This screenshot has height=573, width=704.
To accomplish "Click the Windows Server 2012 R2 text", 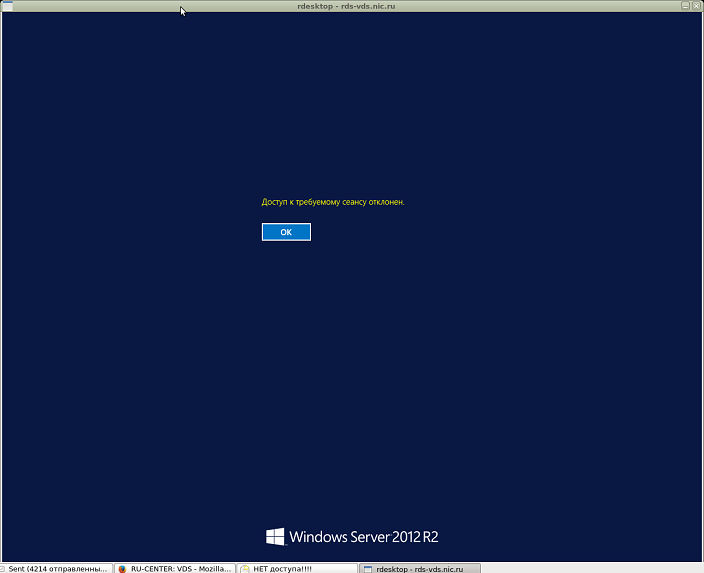I will [x=364, y=537].
